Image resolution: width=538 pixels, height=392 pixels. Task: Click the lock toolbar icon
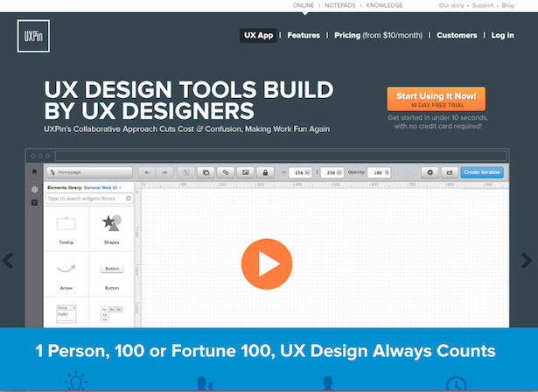point(265,172)
